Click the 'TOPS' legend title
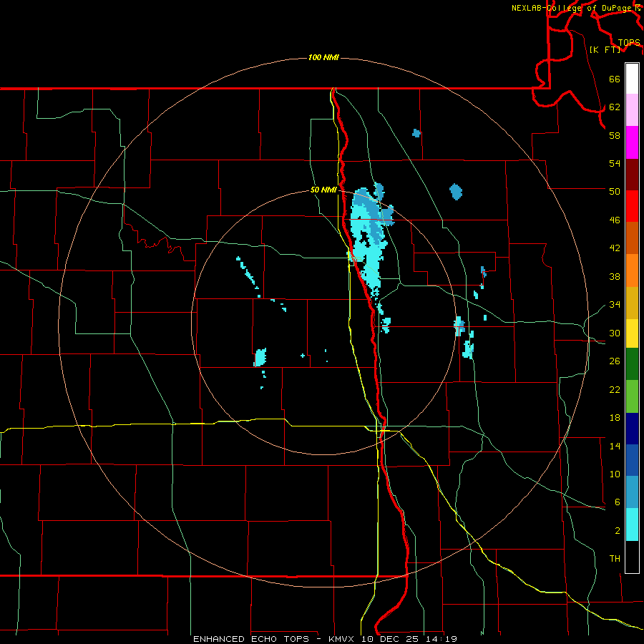The width and height of the screenshot is (644, 644). tap(629, 43)
